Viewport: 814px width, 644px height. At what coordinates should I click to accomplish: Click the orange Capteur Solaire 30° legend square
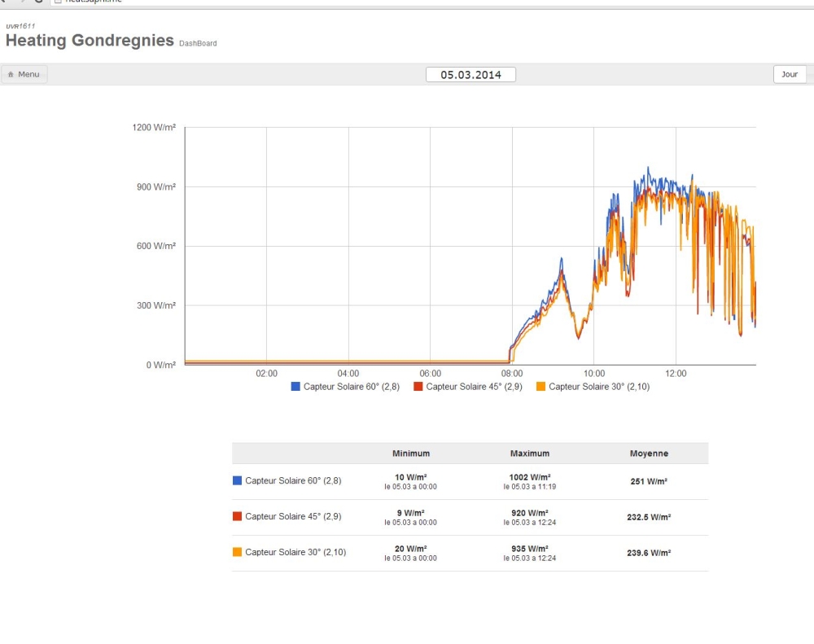coord(541,387)
